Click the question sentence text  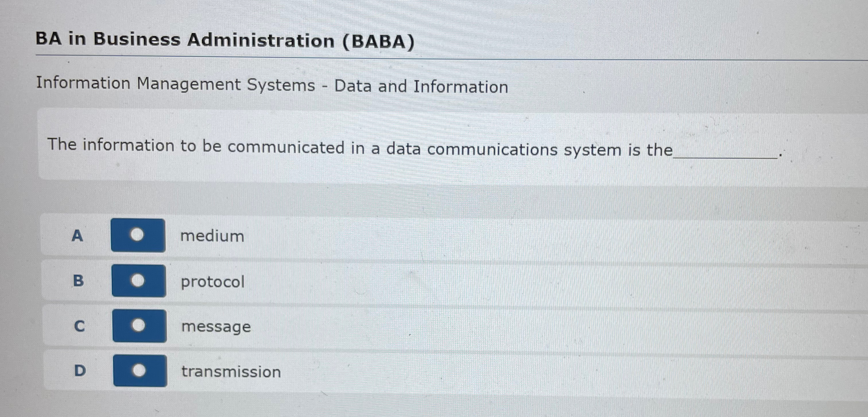click(x=360, y=148)
